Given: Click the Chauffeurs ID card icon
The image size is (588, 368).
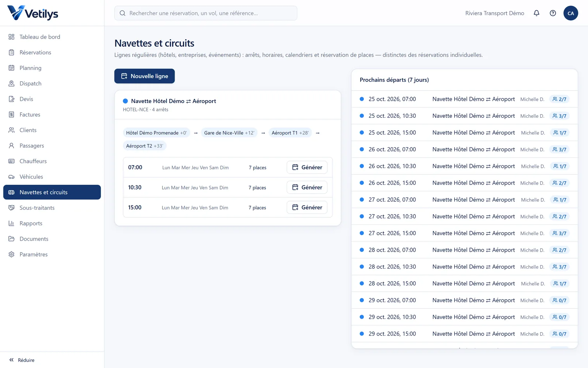Looking at the screenshot, I should [x=11, y=161].
